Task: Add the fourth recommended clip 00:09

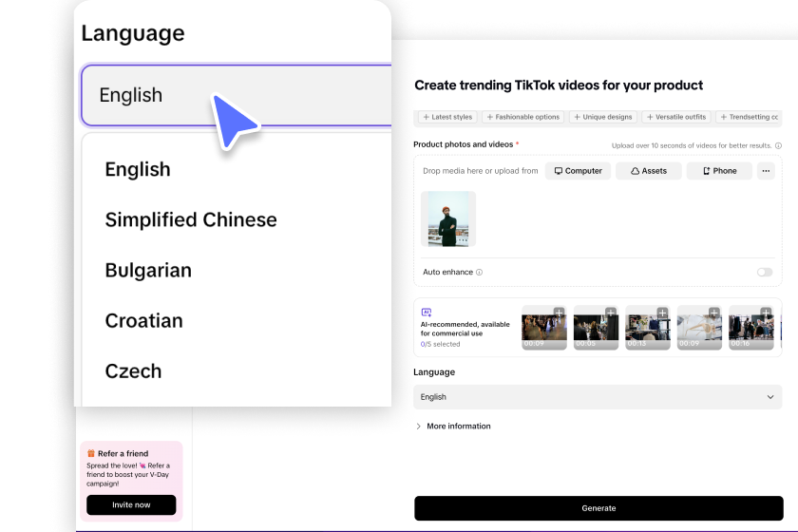Action: [714, 313]
